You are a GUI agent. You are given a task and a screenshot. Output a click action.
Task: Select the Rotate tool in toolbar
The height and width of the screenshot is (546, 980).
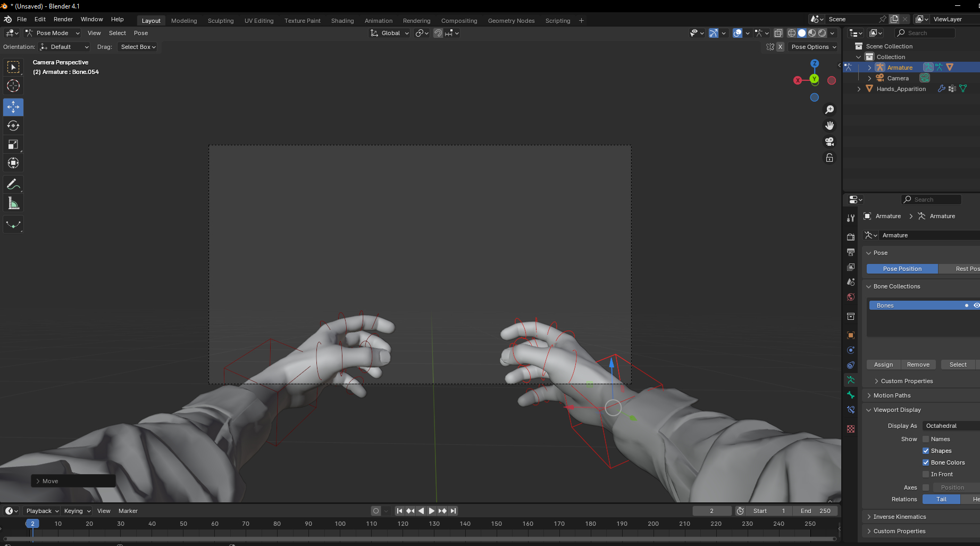(13, 126)
